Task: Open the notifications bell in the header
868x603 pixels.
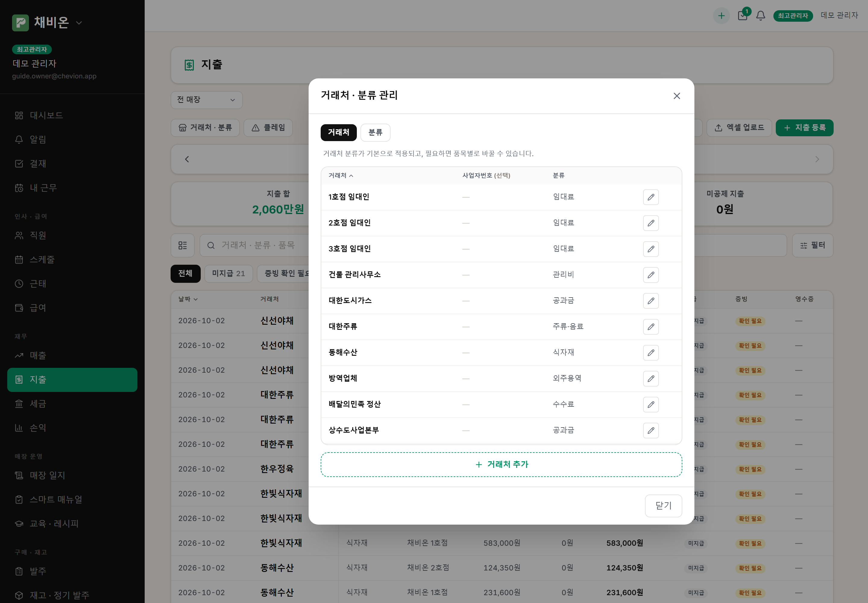Action: (x=760, y=16)
